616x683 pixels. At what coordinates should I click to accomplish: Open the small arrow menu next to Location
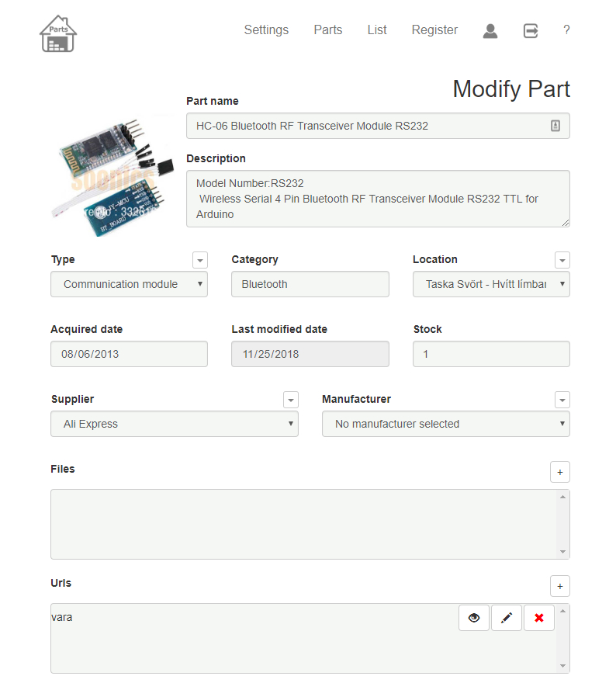[562, 260]
